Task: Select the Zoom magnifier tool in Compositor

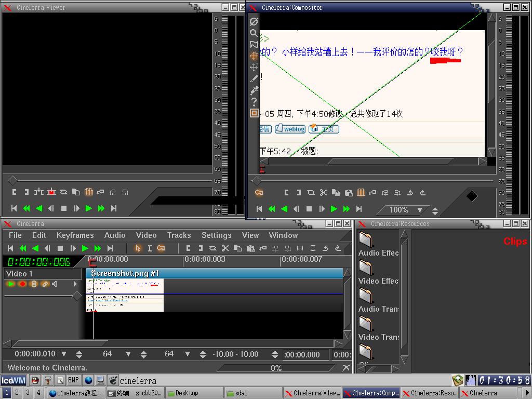Action: 254,33
